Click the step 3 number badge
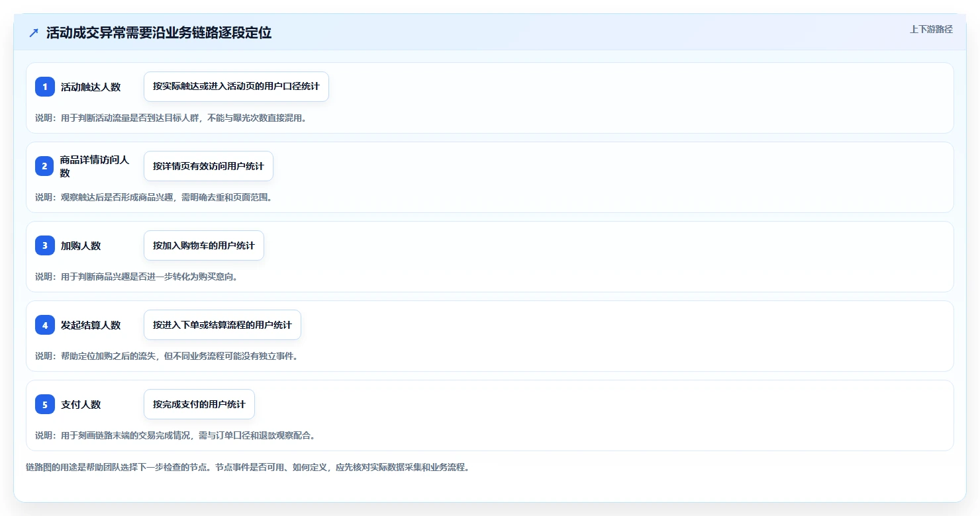The image size is (980, 516). pos(45,245)
